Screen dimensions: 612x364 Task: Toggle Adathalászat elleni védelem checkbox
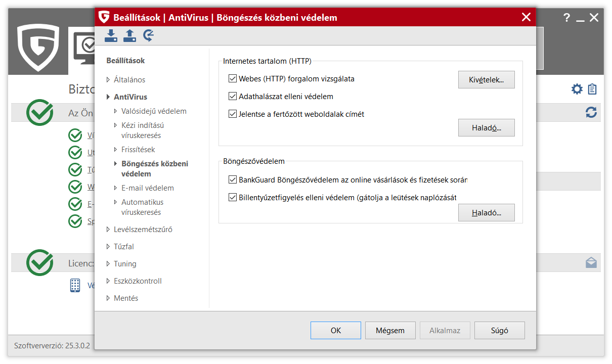pos(233,97)
